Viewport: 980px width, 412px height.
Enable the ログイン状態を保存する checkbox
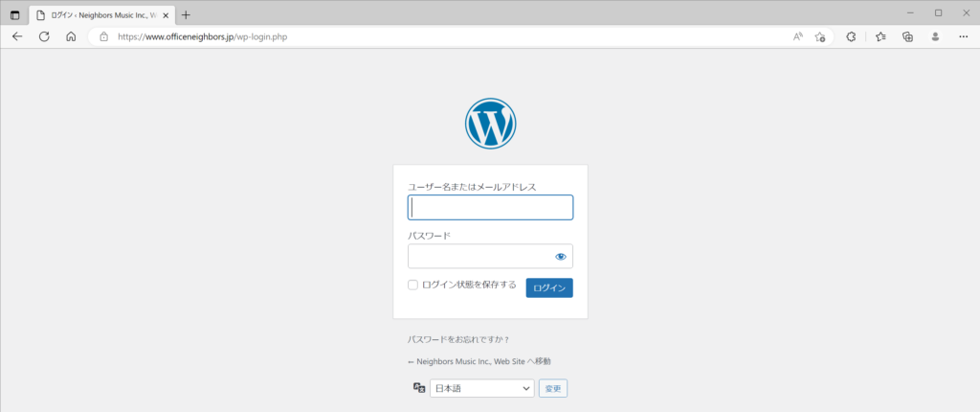coord(413,285)
